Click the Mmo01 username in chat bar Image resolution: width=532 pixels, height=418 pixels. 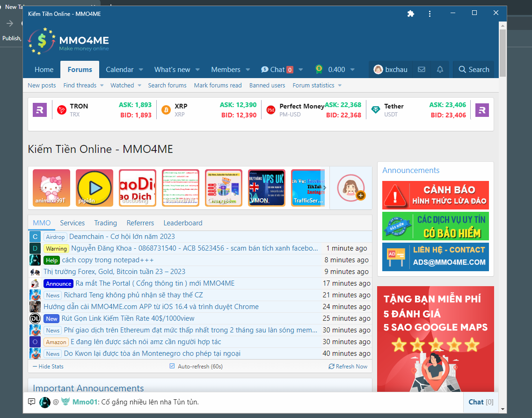point(85,402)
